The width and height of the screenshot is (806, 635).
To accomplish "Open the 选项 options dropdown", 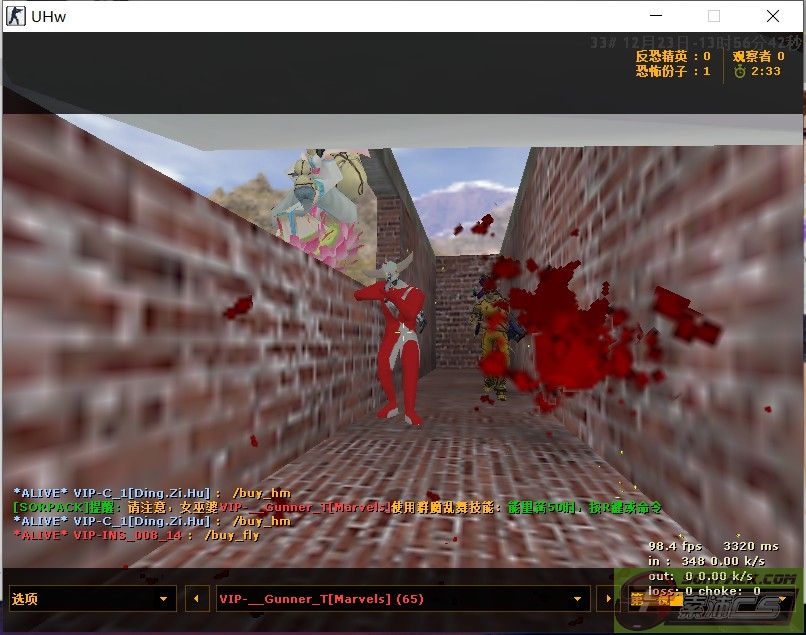I will [93, 598].
